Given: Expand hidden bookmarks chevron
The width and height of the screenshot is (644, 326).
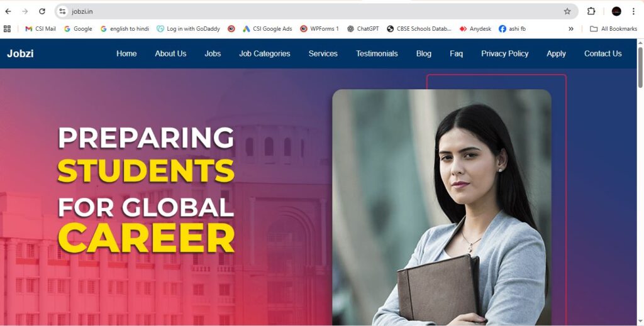Looking at the screenshot, I should (571, 29).
